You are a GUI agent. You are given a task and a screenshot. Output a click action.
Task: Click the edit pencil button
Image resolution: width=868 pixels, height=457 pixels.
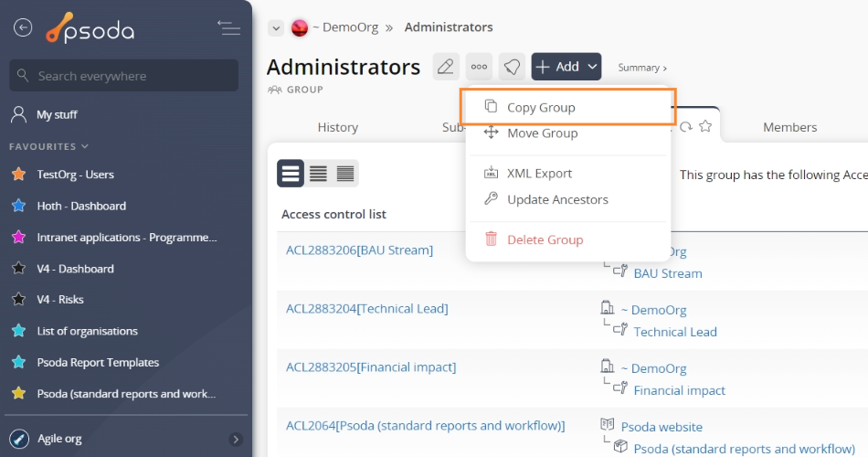pos(446,67)
